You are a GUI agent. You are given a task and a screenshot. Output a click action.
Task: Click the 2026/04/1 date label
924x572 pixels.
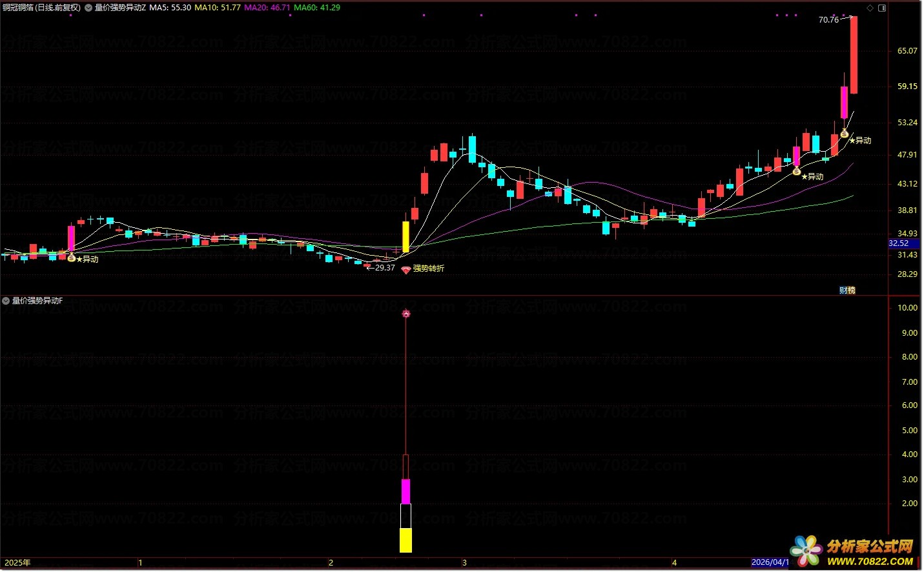click(770, 562)
